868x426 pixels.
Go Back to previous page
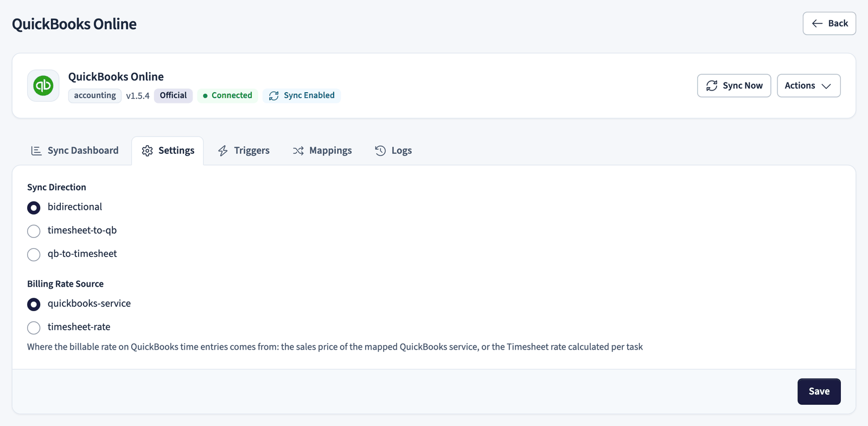click(829, 23)
